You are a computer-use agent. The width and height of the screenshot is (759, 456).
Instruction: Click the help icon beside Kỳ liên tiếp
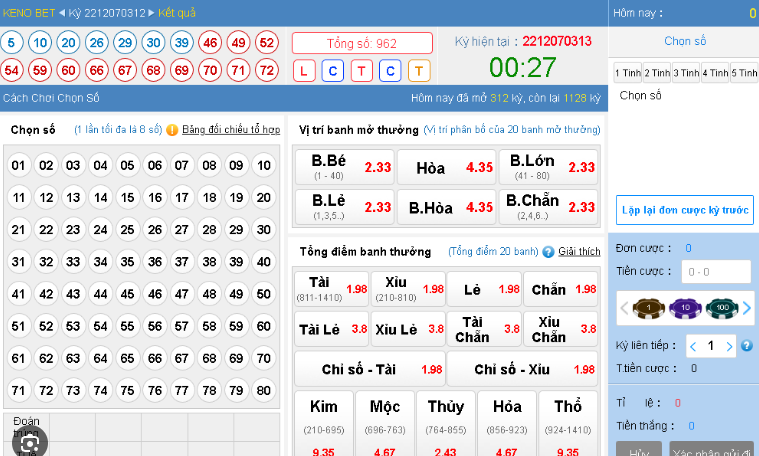click(x=746, y=346)
